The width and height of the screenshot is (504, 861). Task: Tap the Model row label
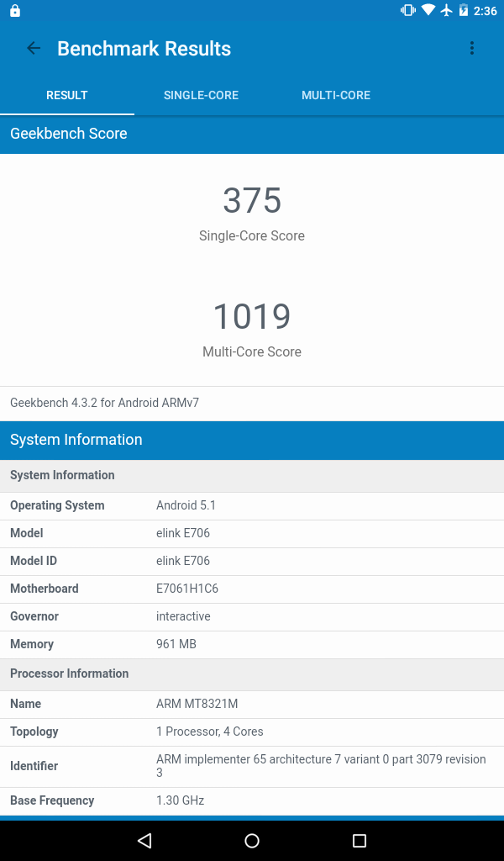[x=26, y=533]
